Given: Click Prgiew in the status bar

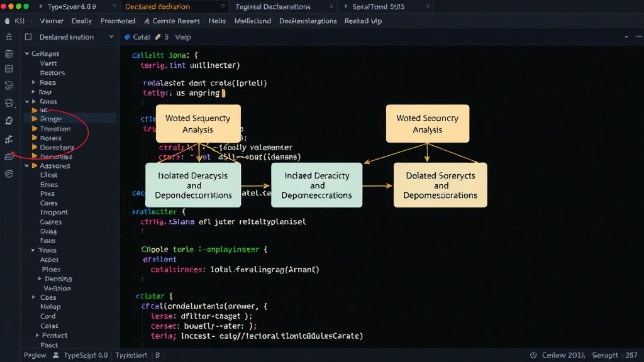Looking at the screenshot, I should tap(35, 355).
